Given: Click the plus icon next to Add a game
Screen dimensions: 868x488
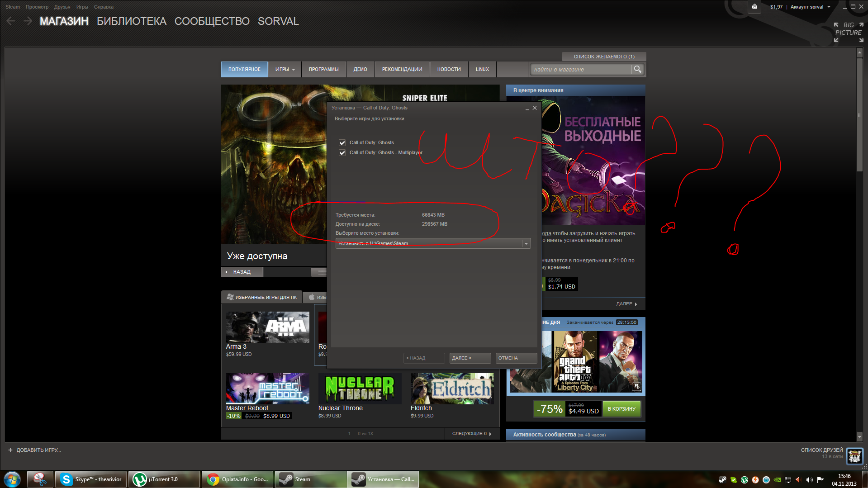Looking at the screenshot, I should [10, 450].
